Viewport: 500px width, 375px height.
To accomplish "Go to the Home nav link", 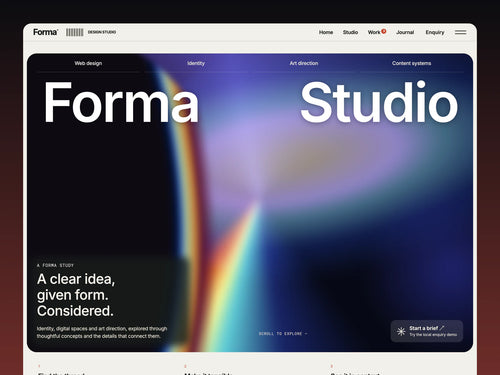I will point(326,32).
